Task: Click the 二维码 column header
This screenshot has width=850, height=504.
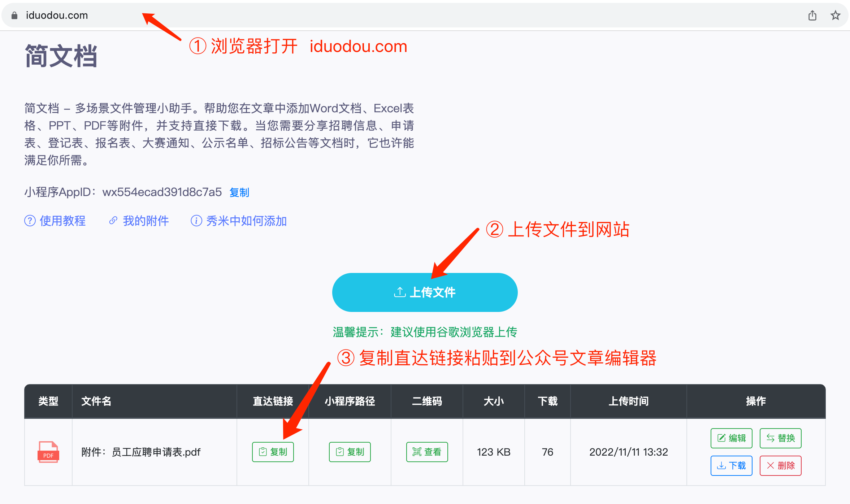Action: click(x=427, y=401)
